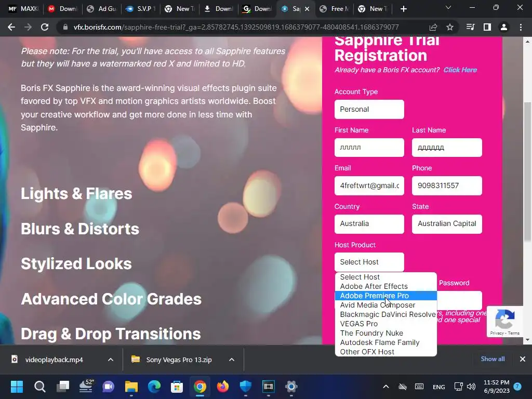This screenshot has width=532, height=399.
Task: Click the Last Name field
Action: 447,148
